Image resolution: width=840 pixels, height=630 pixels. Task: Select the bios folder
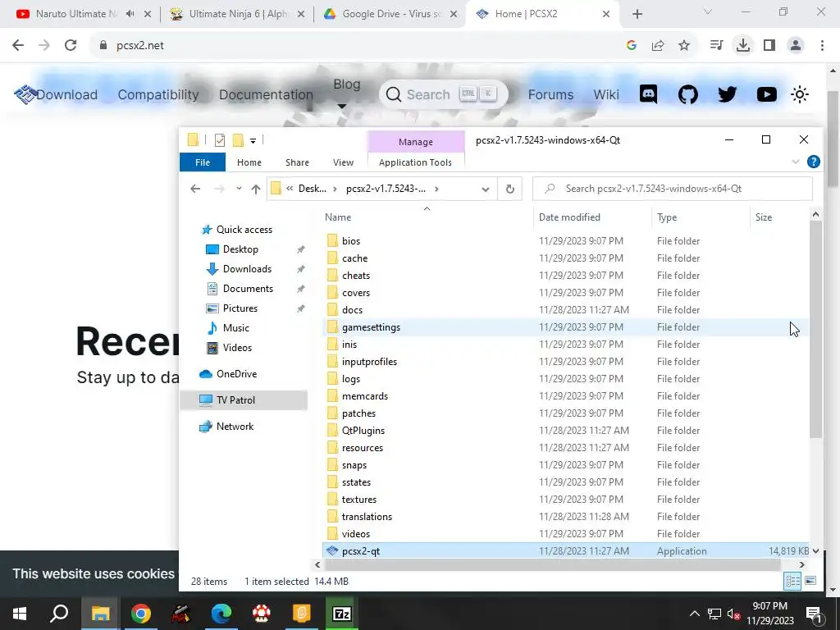[x=351, y=241]
